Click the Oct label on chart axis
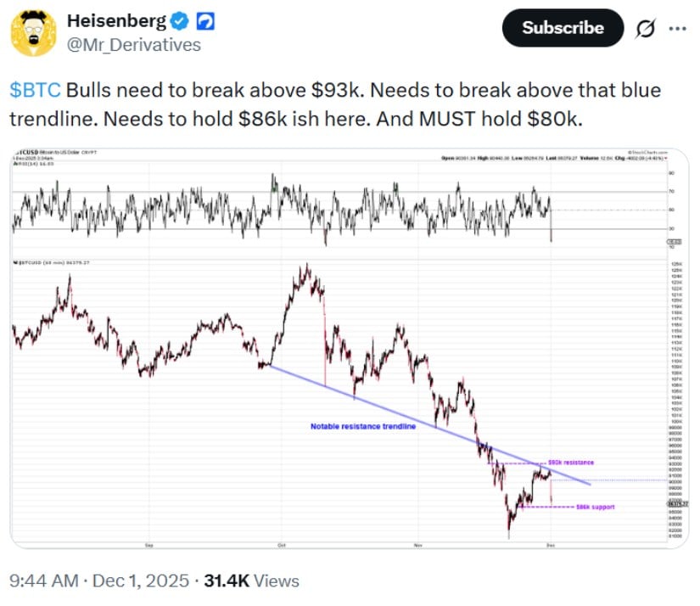 [x=280, y=541]
